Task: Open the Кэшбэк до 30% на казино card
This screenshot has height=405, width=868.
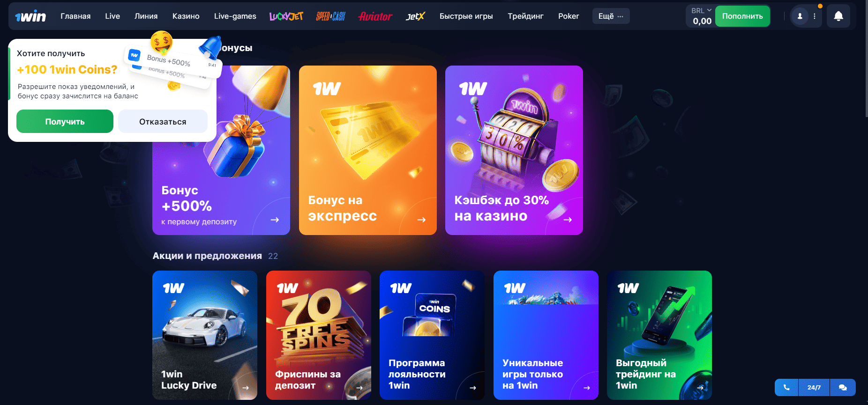Action: pos(514,150)
